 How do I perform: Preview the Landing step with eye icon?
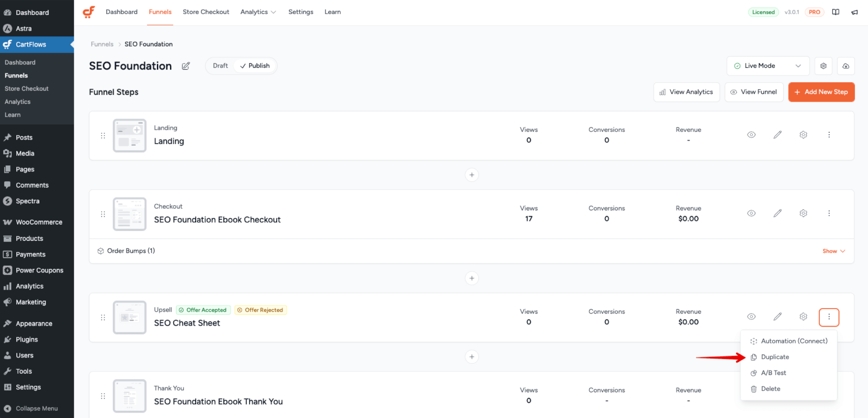[751, 135]
